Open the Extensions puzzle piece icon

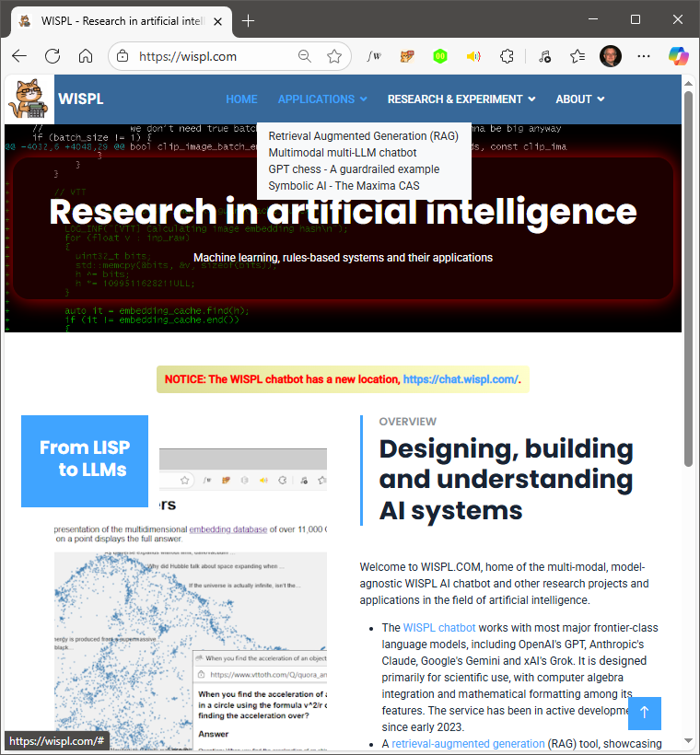507,56
